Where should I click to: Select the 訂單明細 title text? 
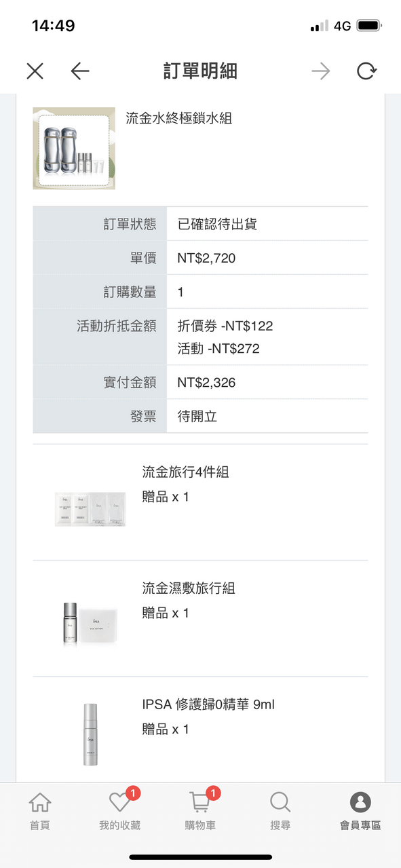click(200, 71)
